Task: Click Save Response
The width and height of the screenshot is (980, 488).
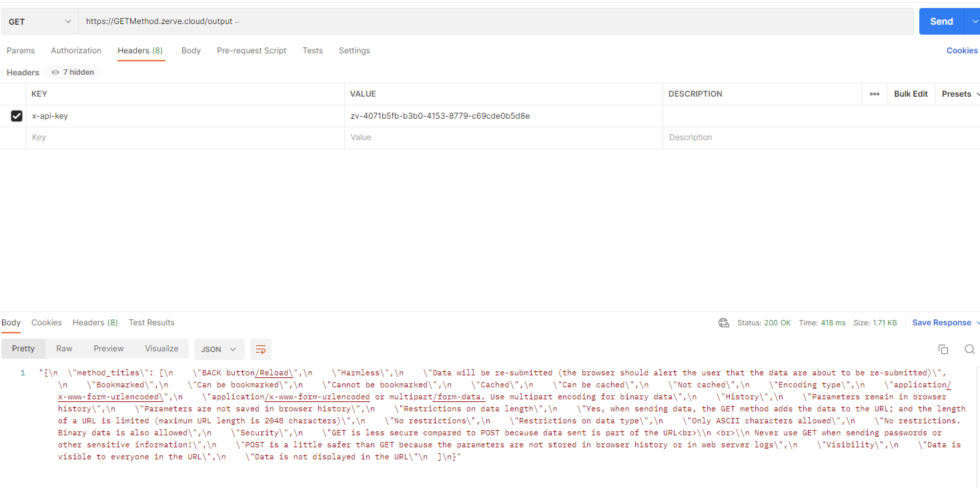Action: pos(941,323)
